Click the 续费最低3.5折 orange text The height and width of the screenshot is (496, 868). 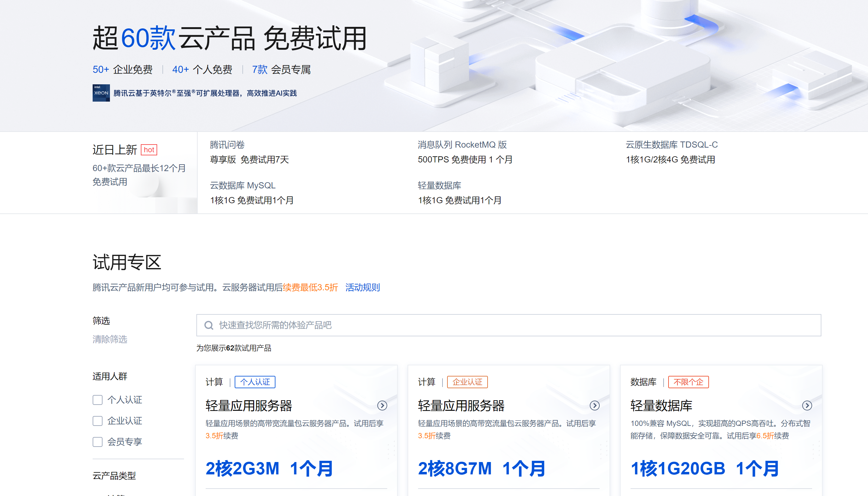(311, 288)
